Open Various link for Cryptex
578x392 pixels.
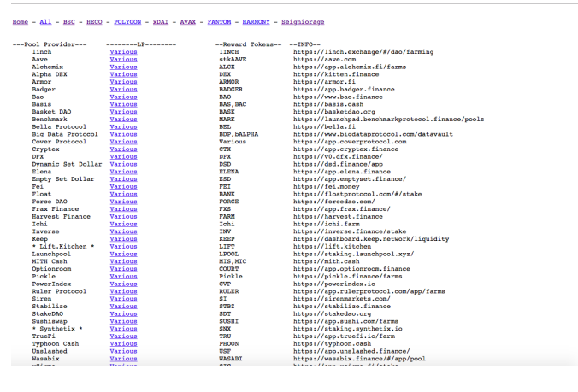(x=123, y=149)
